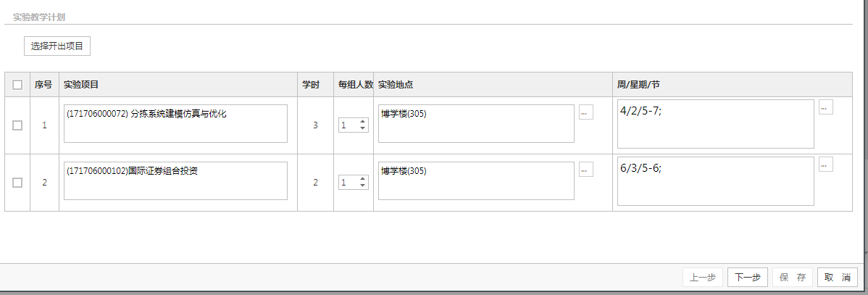Decrease group size for row 1

pos(363,129)
